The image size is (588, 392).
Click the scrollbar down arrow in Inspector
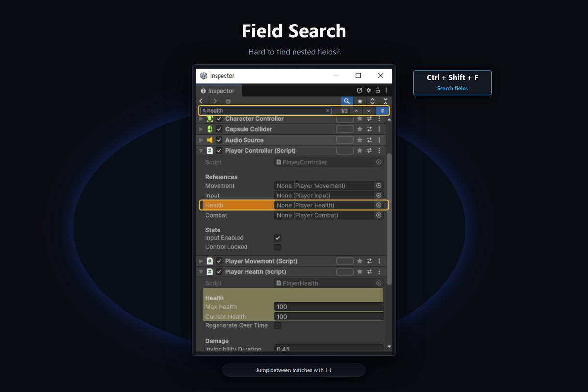click(389, 347)
